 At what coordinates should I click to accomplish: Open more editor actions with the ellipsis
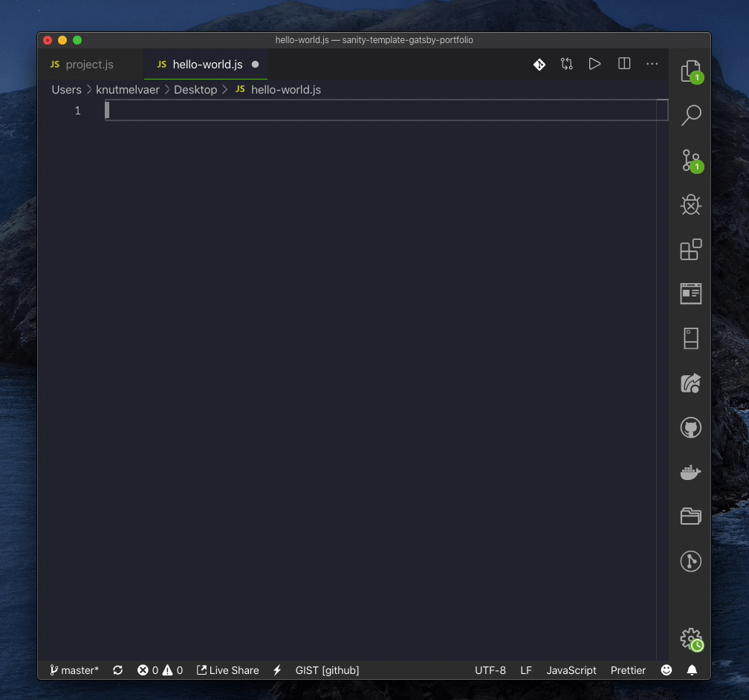pos(652,64)
